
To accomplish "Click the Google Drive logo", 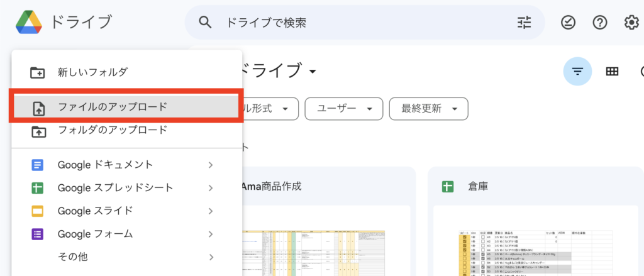I will click(29, 22).
